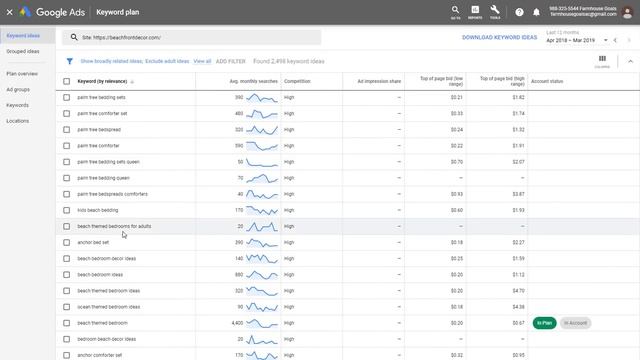This screenshot has height=360, width=640.
Task: Click the keyword beach bedroom decor ideas
Action: point(107,259)
